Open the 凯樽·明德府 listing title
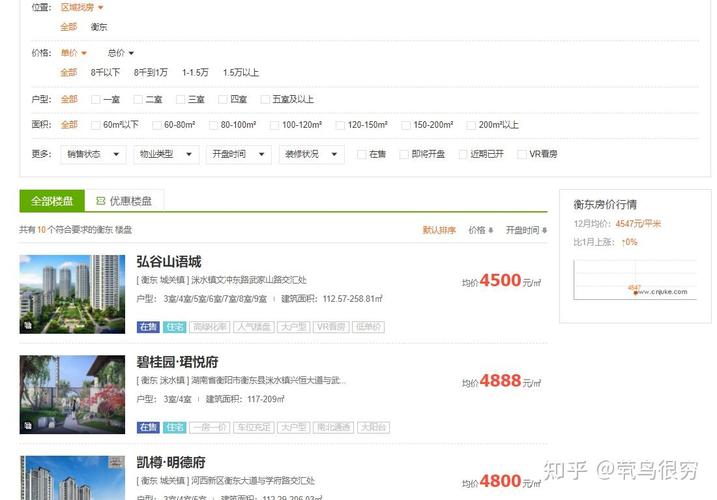 click(171, 462)
